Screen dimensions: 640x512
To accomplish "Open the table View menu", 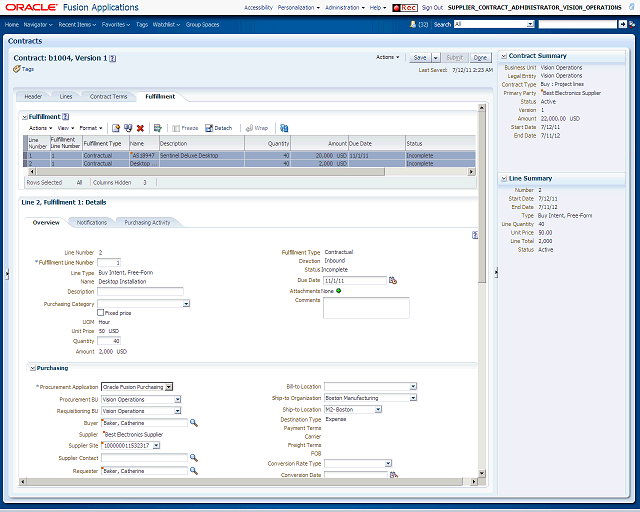I will pos(66,128).
